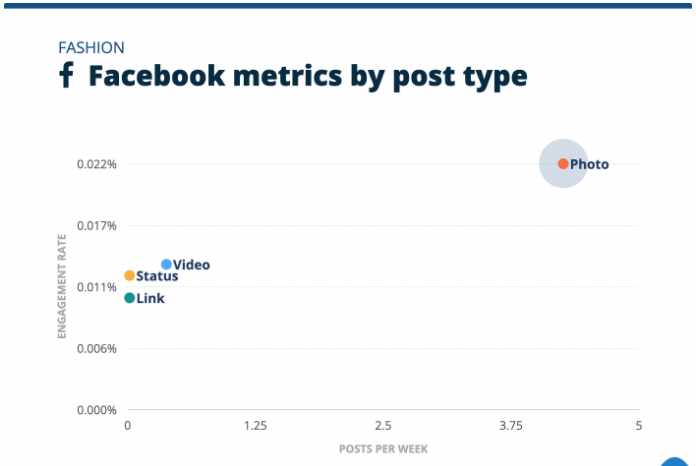This screenshot has width=696, height=466.
Task: Click the ENGAGEMENT RATE axis title
Action: pyautogui.click(x=62, y=286)
